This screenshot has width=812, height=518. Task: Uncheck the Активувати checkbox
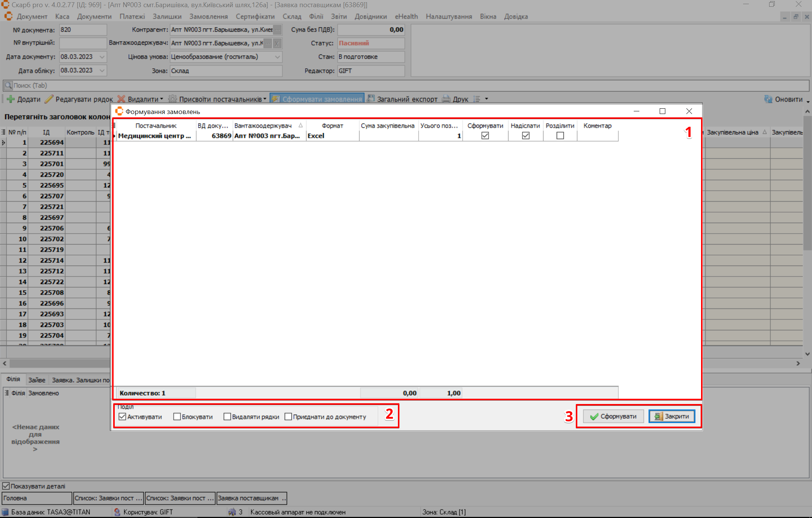point(122,416)
